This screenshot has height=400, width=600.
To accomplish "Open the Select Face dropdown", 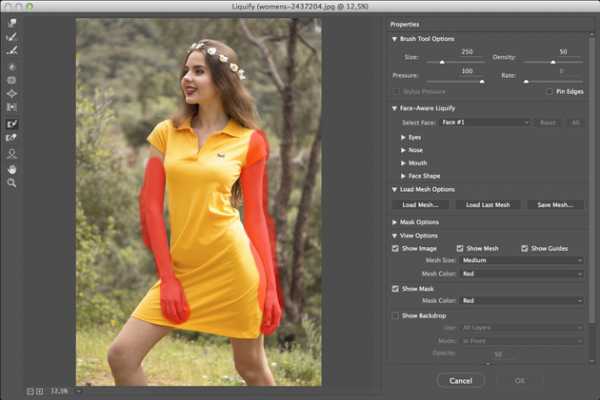I will (485, 122).
